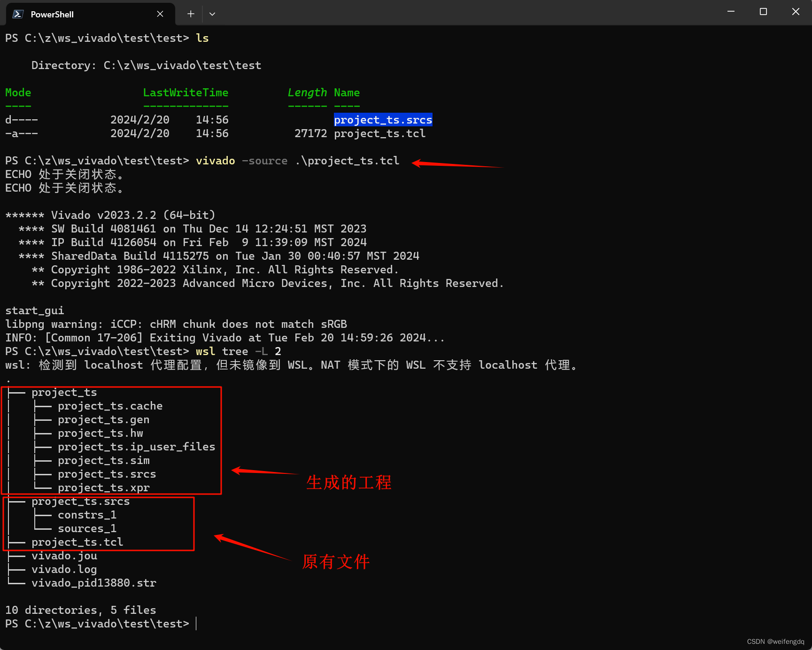Click the LastWriteTime column header
The image size is (812, 650).
[x=186, y=93]
